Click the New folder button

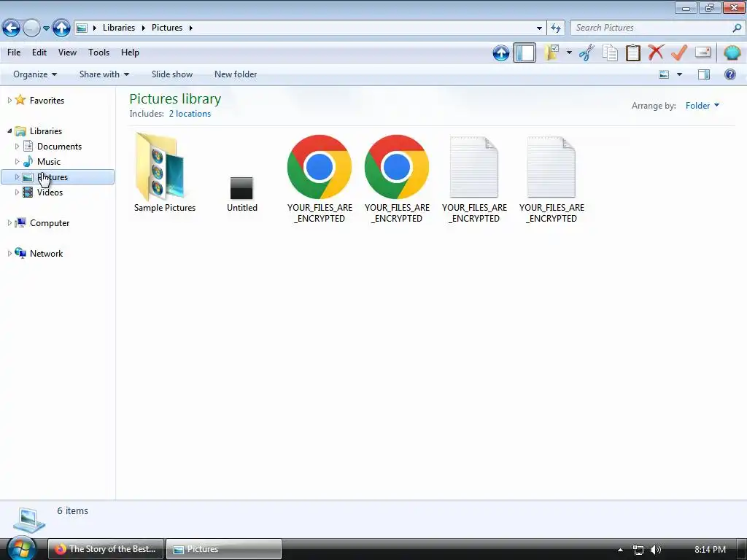click(236, 74)
